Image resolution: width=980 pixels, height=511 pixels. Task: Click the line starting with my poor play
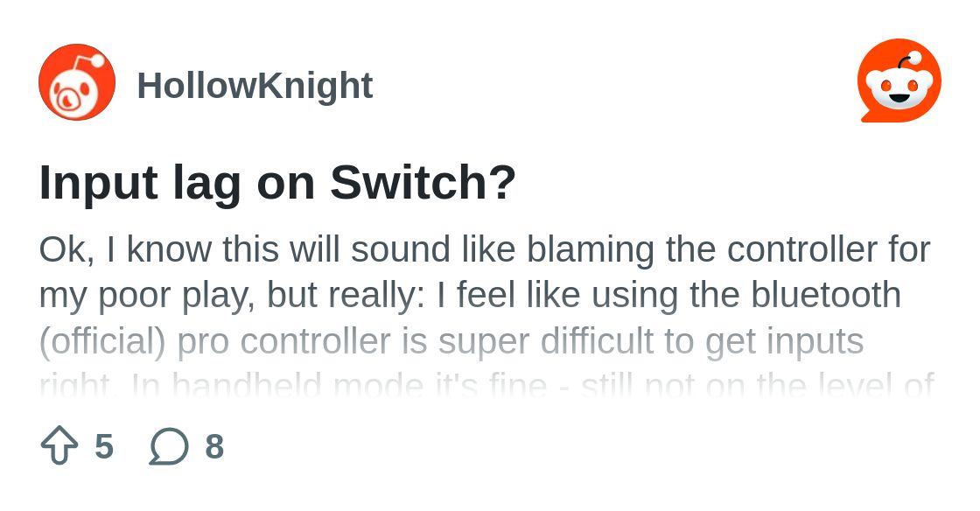(x=470, y=296)
